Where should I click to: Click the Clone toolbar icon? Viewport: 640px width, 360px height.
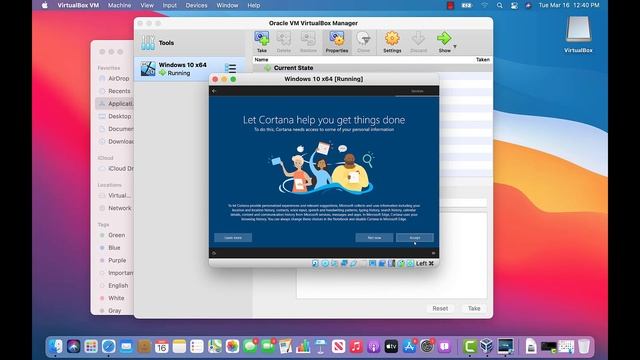(x=363, y=42)
